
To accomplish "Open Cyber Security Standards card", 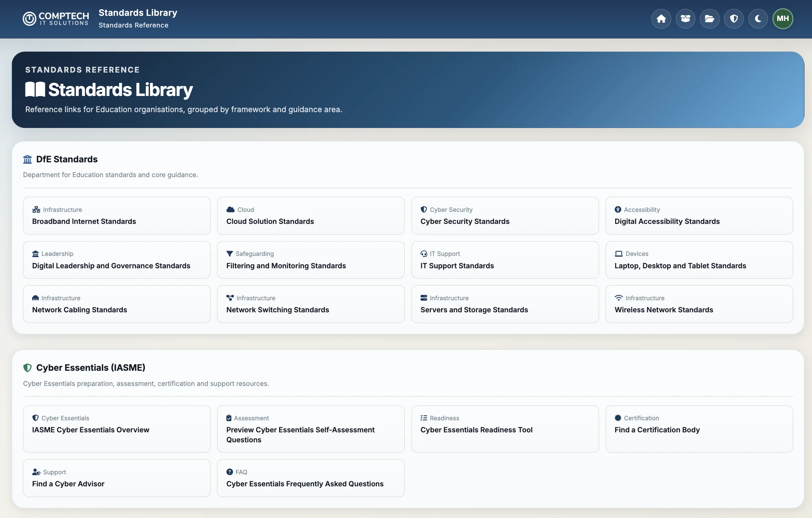I will (505, 216).
